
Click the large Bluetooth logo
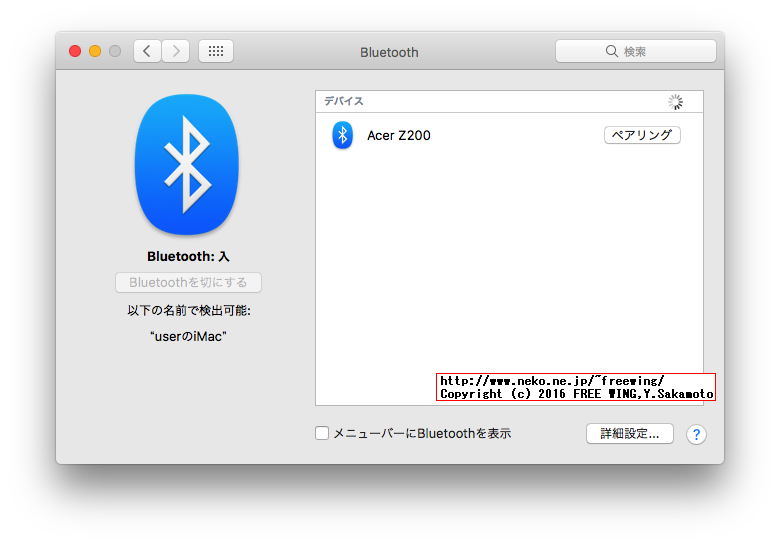[187, 158]
